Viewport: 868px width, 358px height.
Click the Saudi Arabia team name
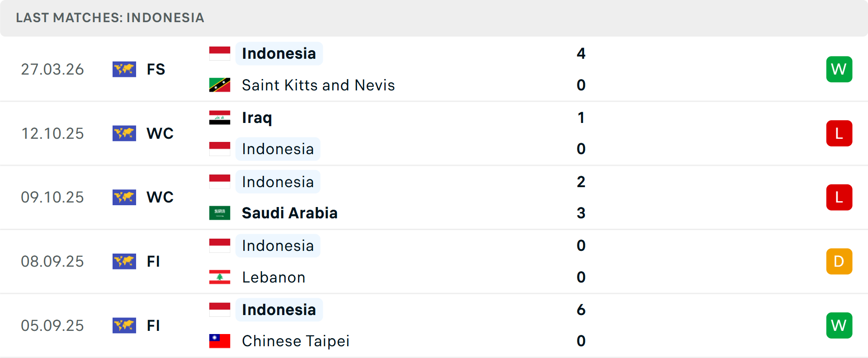[289, 213]
